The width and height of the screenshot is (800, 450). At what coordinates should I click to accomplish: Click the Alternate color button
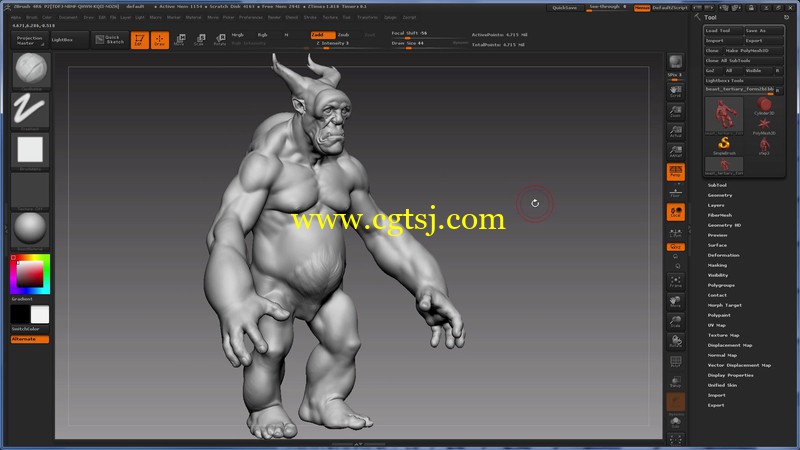30,339
